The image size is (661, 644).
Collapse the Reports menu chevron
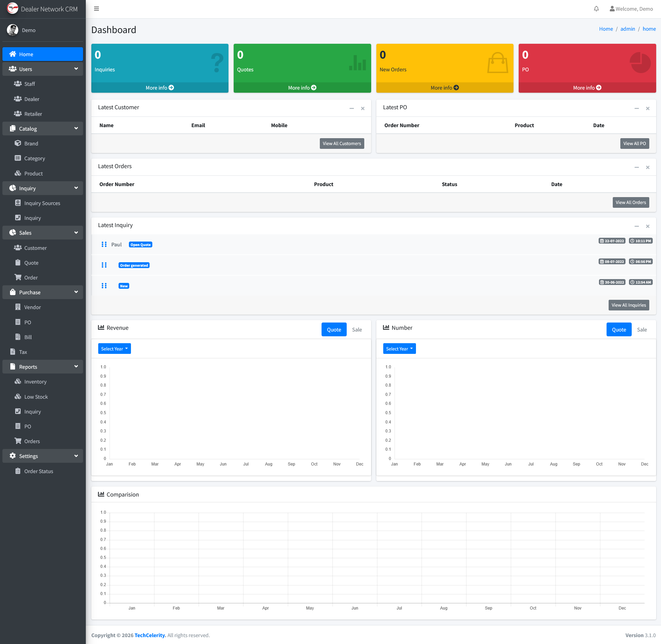(x=76, y=367)
